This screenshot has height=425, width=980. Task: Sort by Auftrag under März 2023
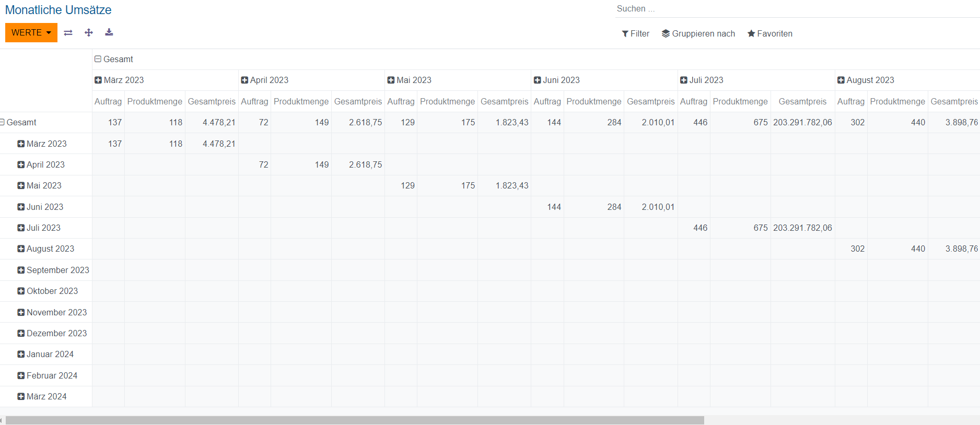tap(108, 101)
